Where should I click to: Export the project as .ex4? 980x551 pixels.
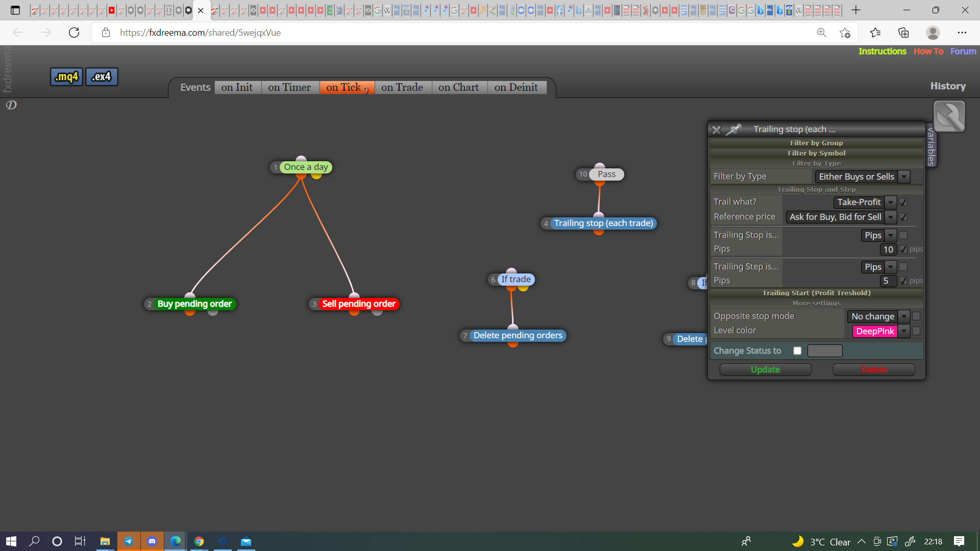(102, 77)
